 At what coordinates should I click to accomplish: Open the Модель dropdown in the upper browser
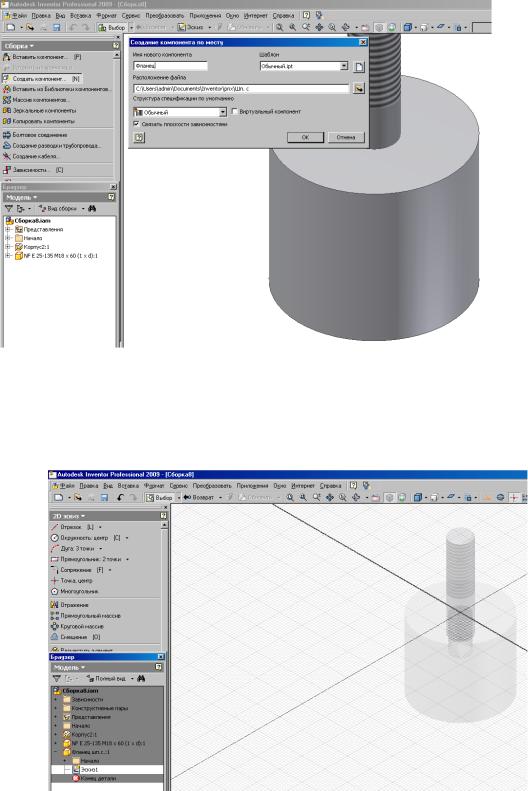22,197
